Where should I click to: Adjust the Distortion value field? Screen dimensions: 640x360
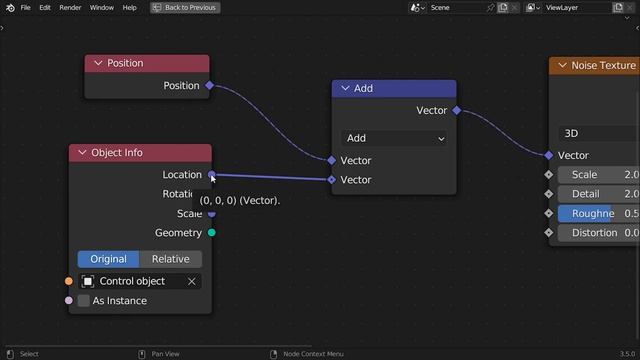599,233
